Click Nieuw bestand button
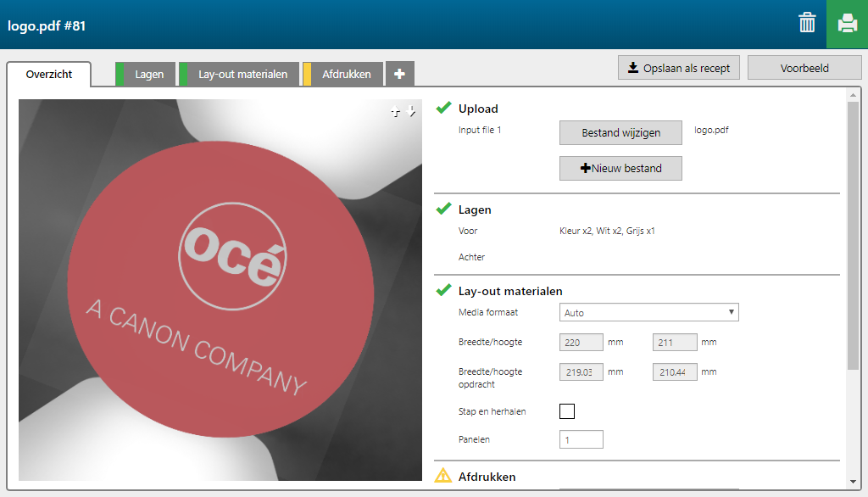The width and height of the screenshot is (868, 497). pyautogui.click(x=620, y=169)
